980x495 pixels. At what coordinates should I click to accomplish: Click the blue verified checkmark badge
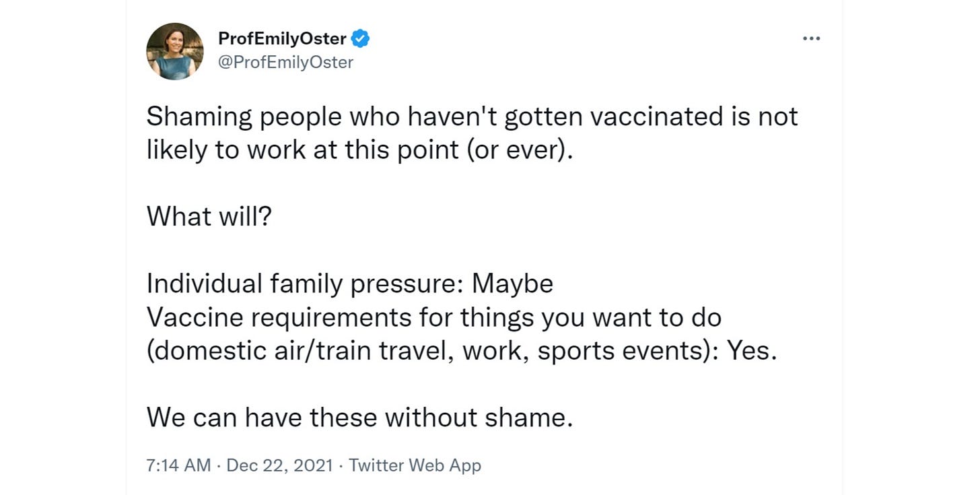tap(361, 39)
